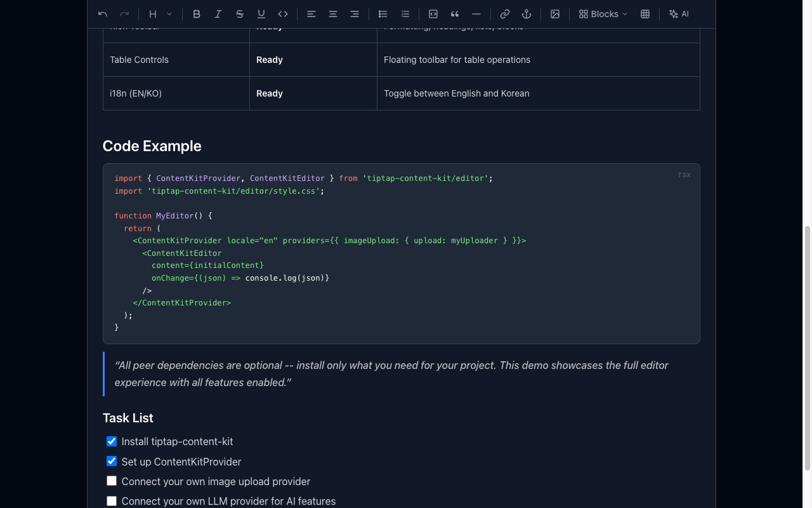Insert a code block
The width and height of the screenshot is (812, 508).
pos(433,14)
